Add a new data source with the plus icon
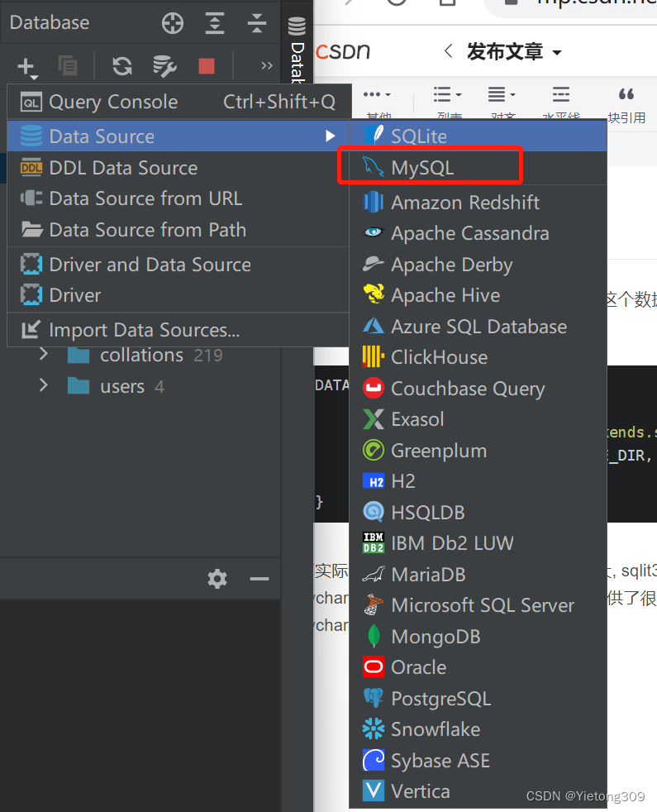The height and width of the screenshot is (812, 657). [x=26, y=65]
